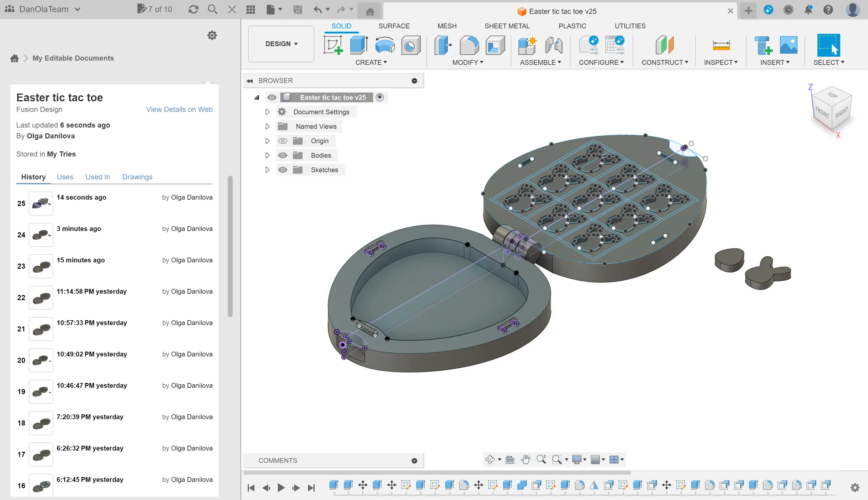This screenshot has height=500, width=868.
Task: Open the CREATE dropdown menu
Action: [371, 62]
